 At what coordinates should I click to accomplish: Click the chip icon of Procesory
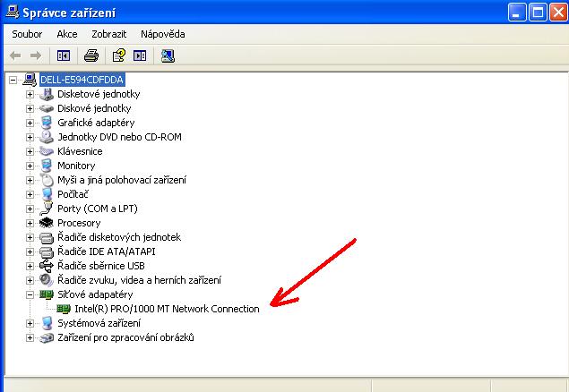click(47, 223)
